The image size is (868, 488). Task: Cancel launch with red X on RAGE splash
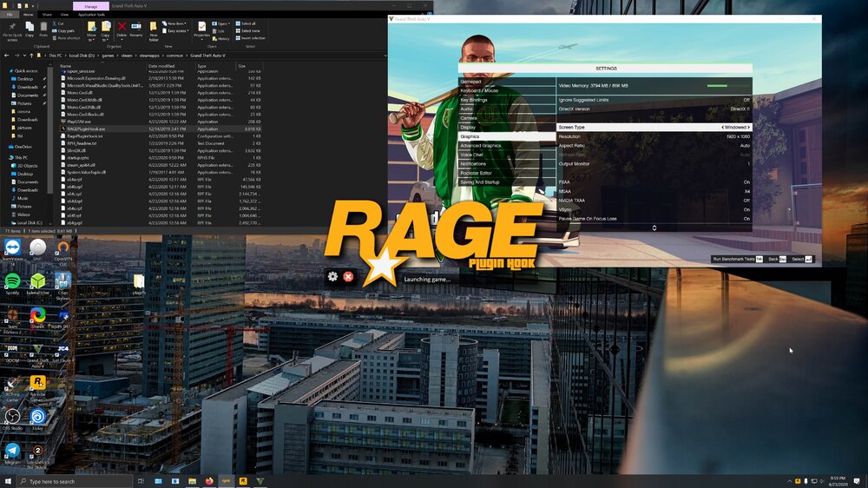(x=348, y=276)
